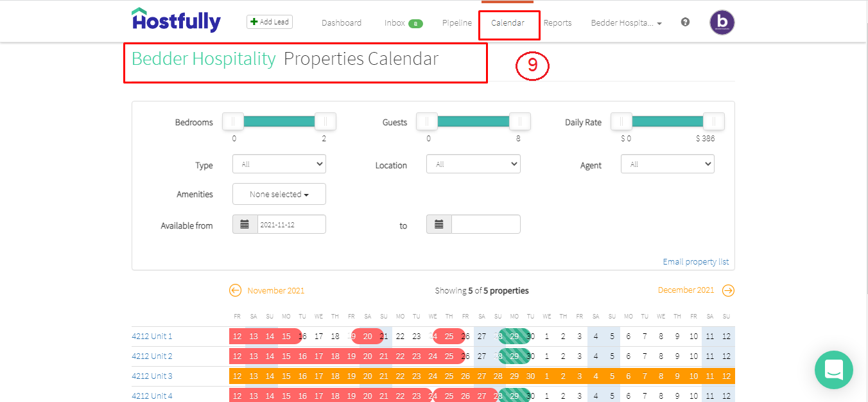Select booked day 25 in 4212 Unit 1 row
This screenshot has height=402, width=868.
pos(449,336)
